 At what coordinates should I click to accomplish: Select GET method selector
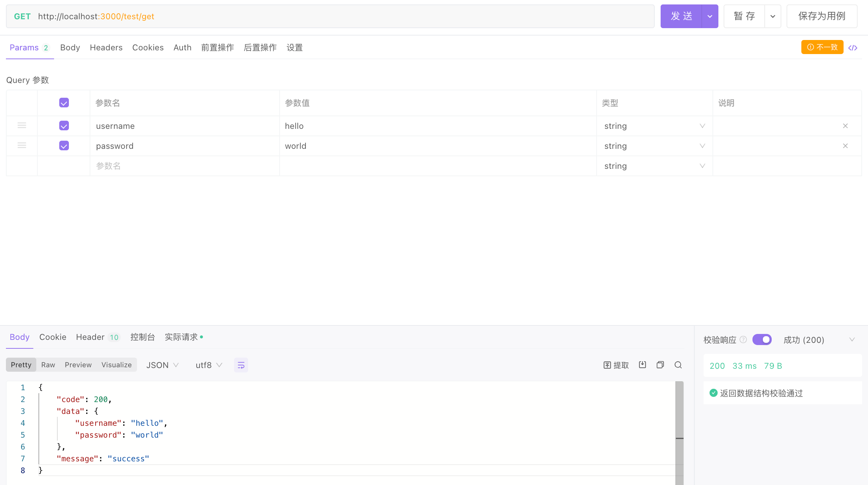[22, 16]
